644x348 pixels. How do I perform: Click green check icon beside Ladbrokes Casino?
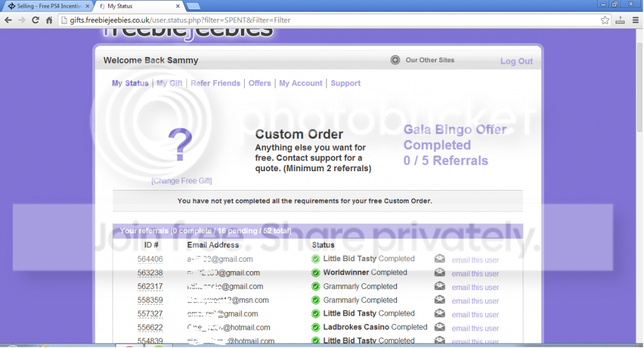coord(316,327)
